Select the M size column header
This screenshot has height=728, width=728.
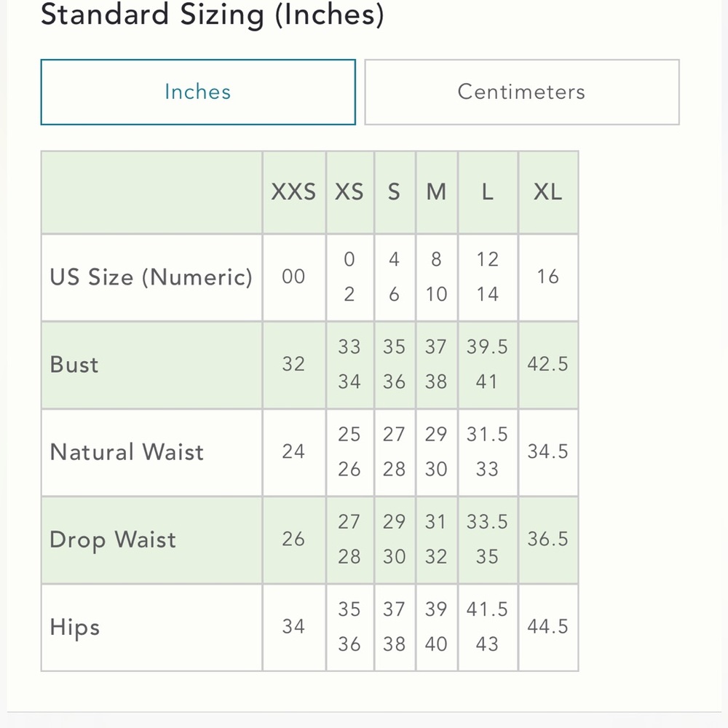(436, 192)
